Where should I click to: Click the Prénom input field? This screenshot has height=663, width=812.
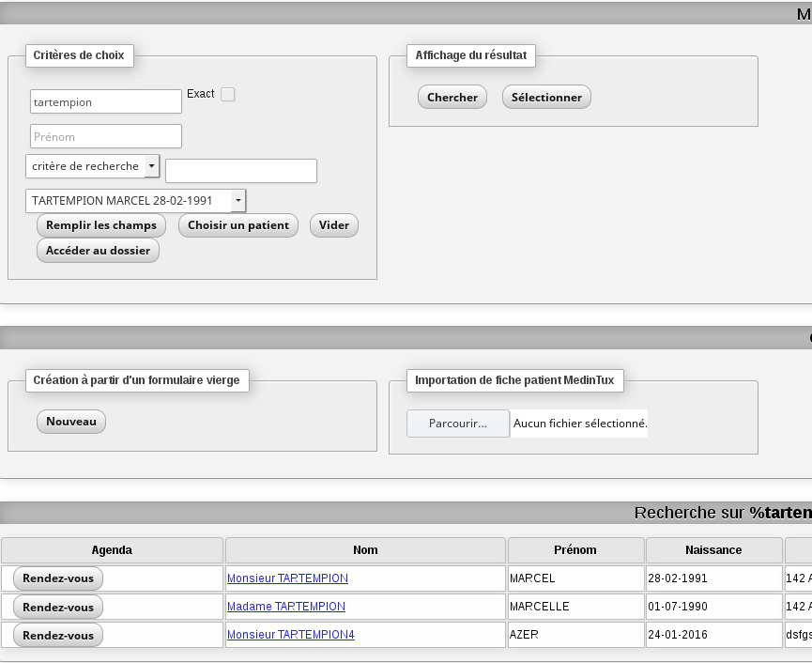tap(105, 136)
